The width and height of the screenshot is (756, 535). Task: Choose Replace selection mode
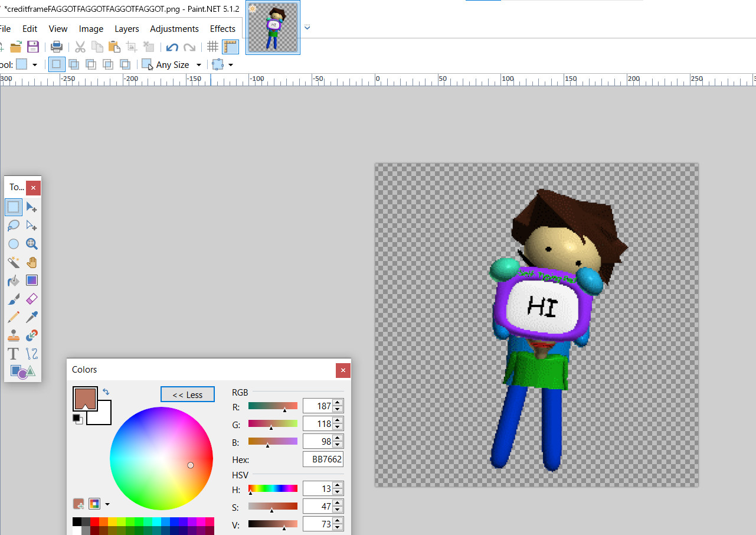tap(57, 64)
